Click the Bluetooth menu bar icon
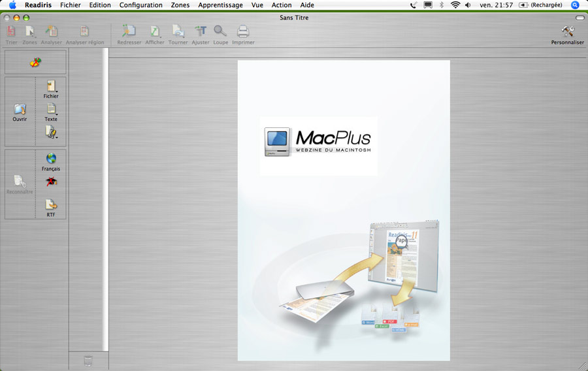The image size is (588, 371). 442,5
